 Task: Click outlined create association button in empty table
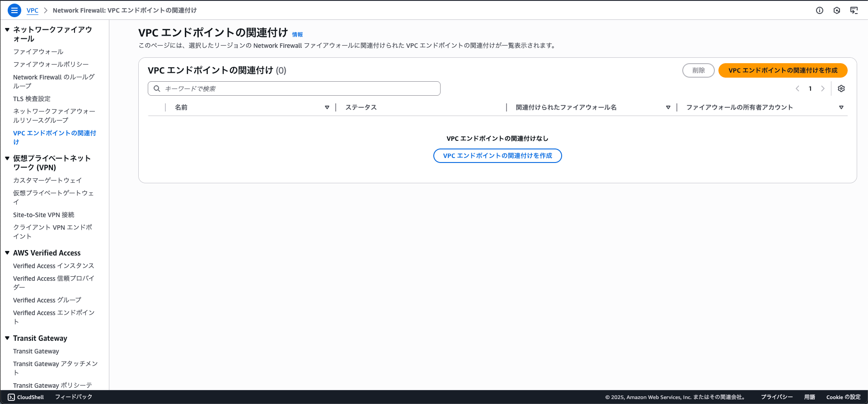[x=497, y=156]
